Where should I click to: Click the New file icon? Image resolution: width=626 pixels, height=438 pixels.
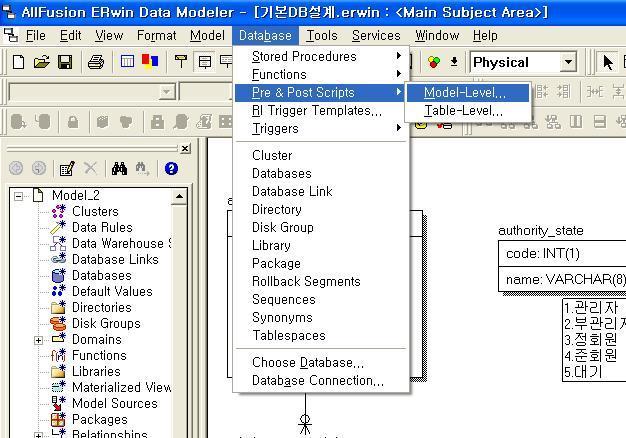click(18, 62)
